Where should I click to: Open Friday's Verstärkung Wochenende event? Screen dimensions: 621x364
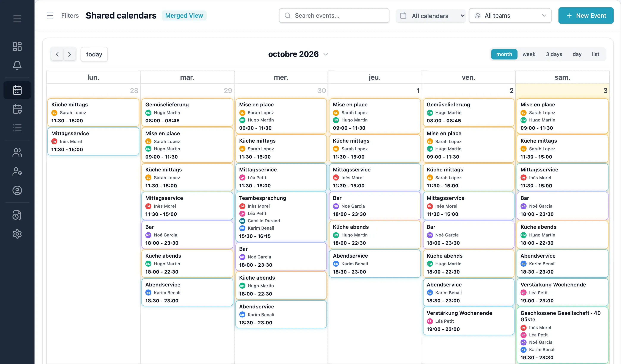tap(469, 321)
